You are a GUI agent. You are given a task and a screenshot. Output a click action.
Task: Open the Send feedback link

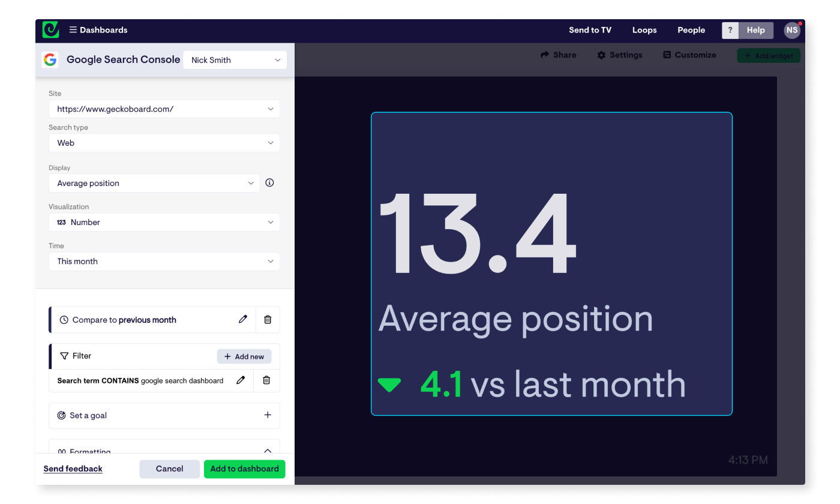click(73, 469)
